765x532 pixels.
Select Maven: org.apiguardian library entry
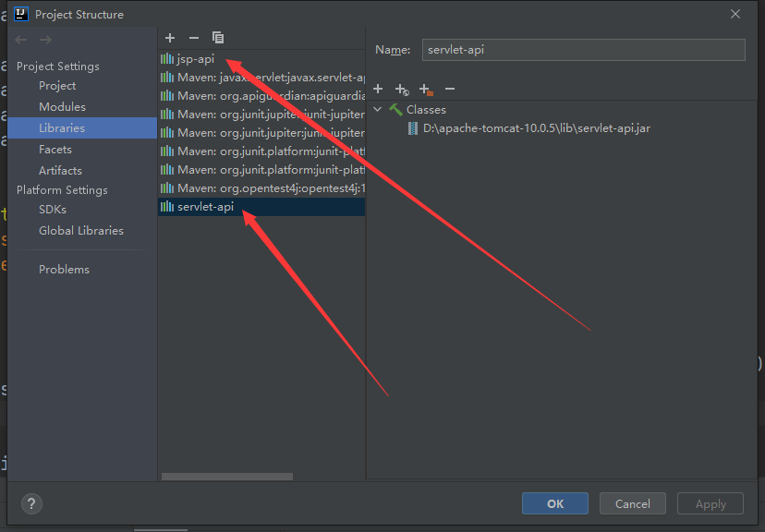(261, 96)
